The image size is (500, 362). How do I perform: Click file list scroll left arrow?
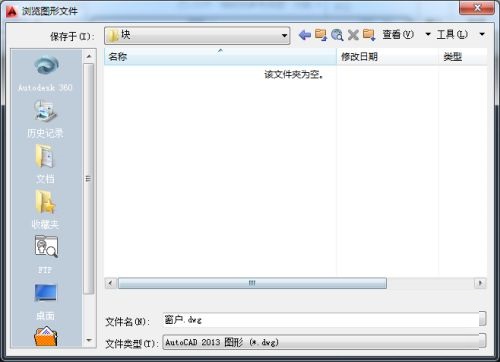pos(110,283)
